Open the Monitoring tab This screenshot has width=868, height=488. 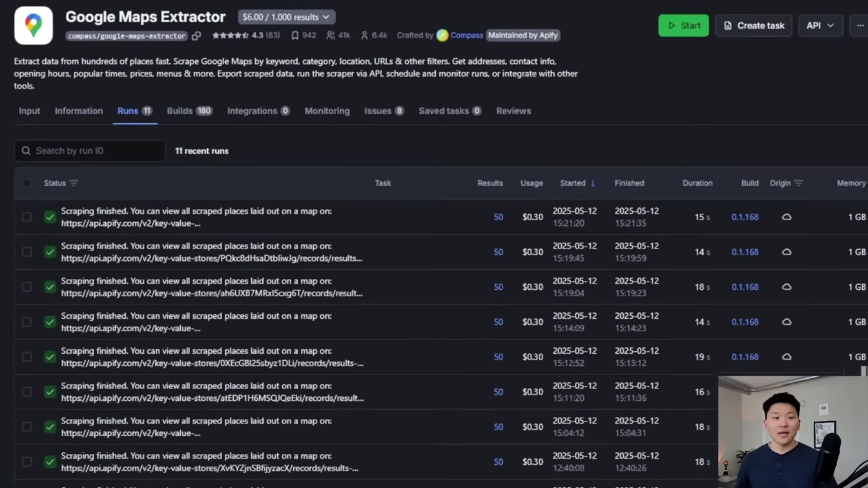pos(327,111)
